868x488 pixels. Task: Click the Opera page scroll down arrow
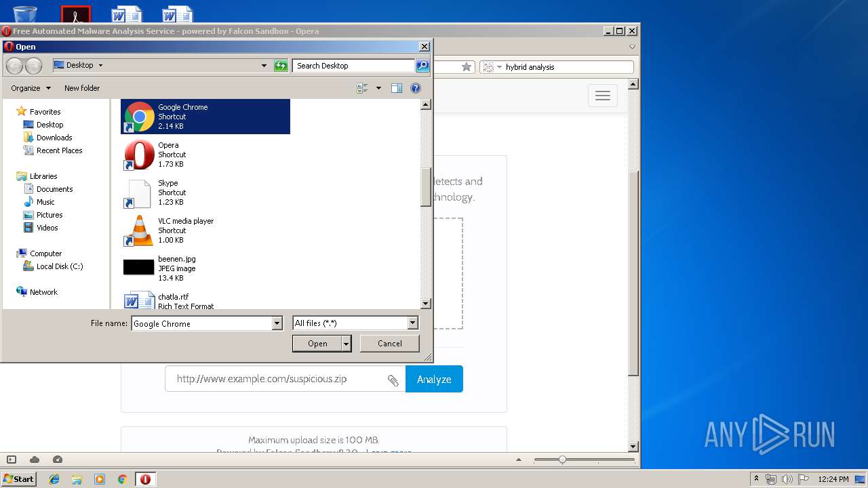(x=633, y=447)
